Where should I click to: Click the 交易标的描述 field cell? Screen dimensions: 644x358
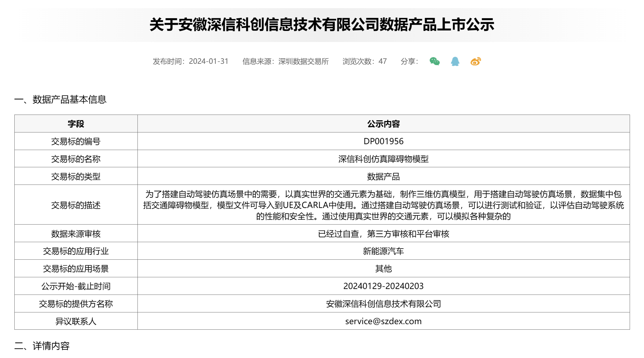[76, 205]
